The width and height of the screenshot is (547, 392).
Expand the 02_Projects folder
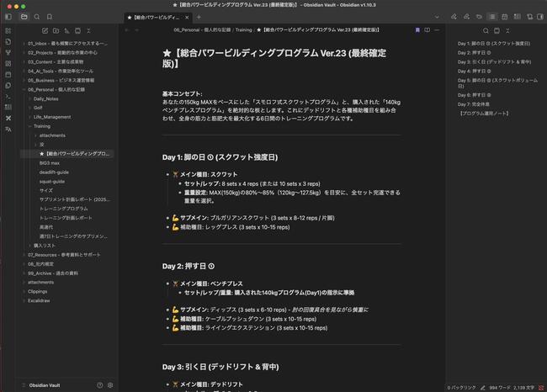click(66, 53)
